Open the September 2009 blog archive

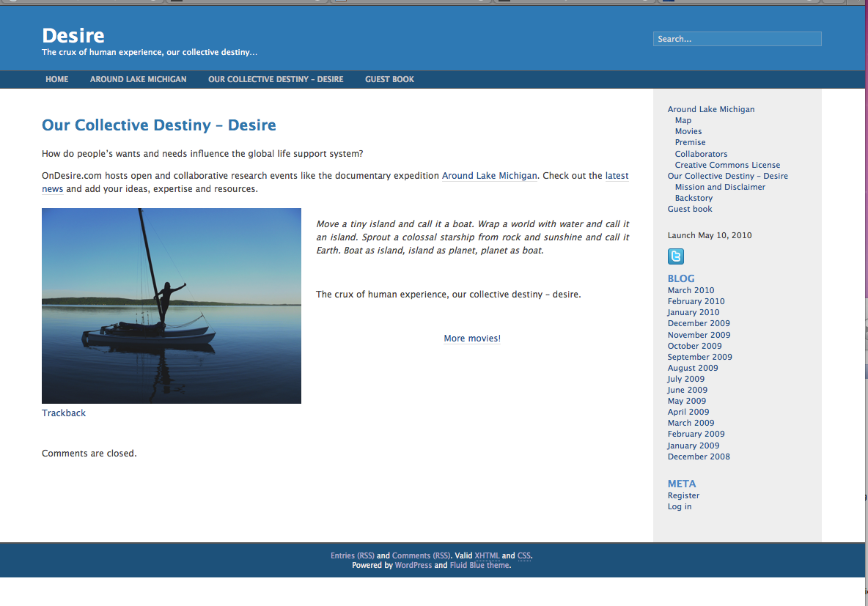(699, 357)
